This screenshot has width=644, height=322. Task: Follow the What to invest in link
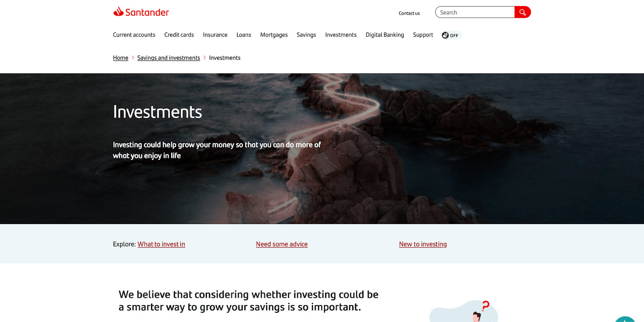click(161, 244)
